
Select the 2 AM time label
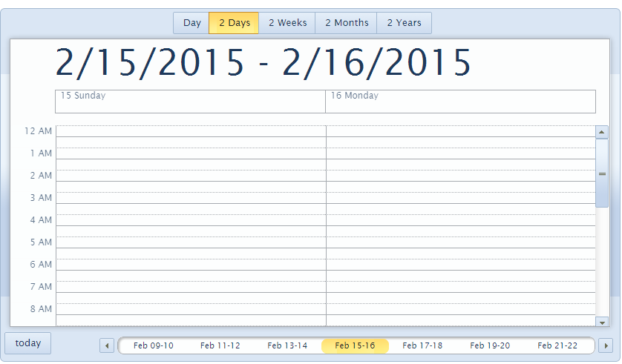click(x=41, y=176)
